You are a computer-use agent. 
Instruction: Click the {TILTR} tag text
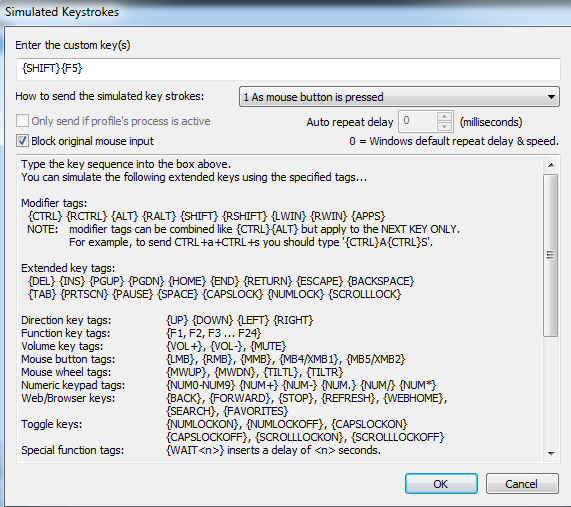click(x=325, y=372)
